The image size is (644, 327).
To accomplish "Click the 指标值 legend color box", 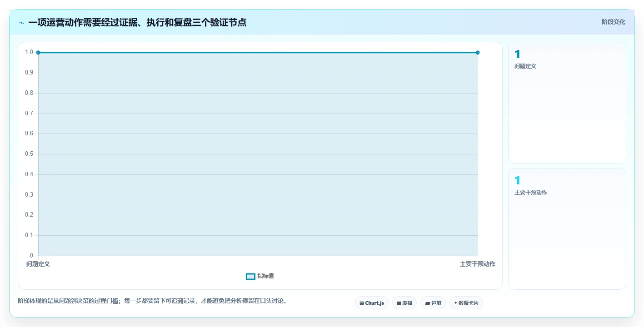I will [250, 277].
